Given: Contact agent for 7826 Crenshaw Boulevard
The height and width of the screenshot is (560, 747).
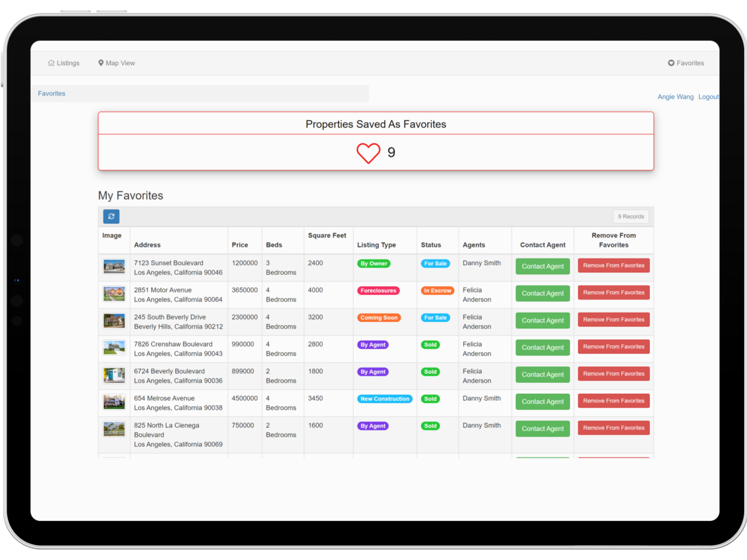Looking at the screenshot, I should pyautogui.click(x=542, y=348).
